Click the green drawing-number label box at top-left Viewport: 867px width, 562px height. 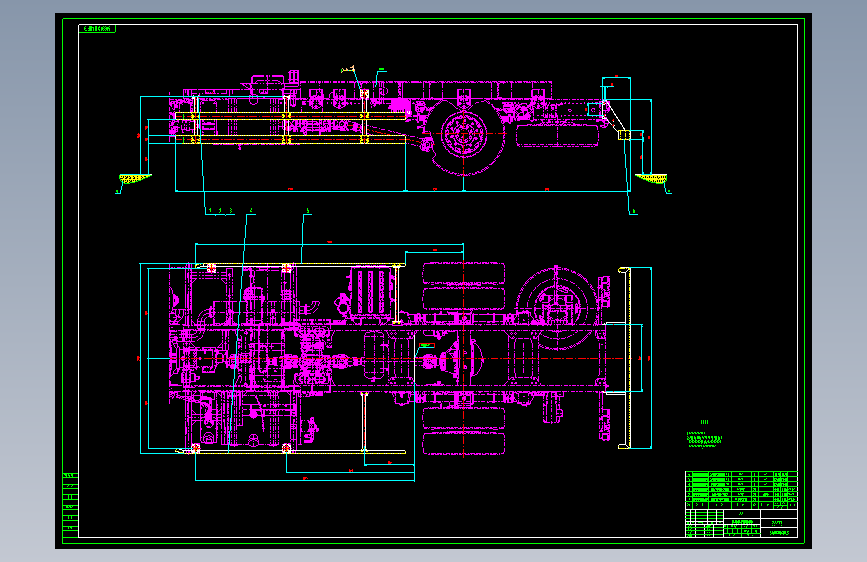97,28
